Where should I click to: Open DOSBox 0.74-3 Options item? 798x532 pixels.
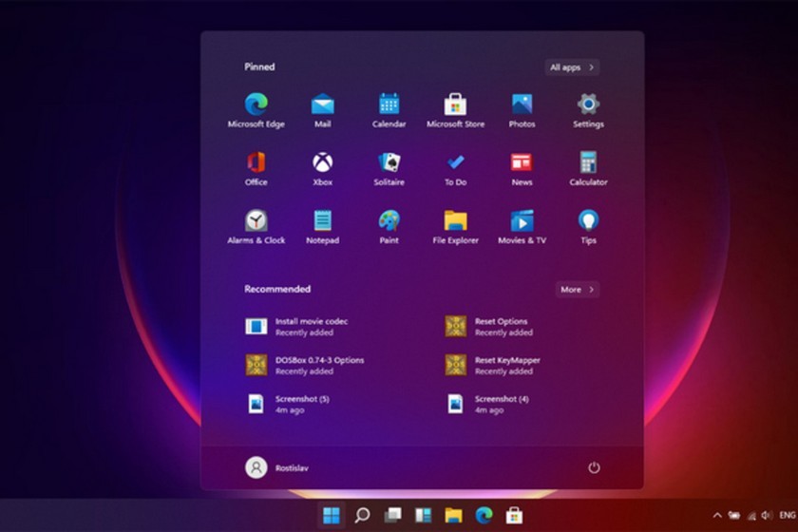coord(305,365)
